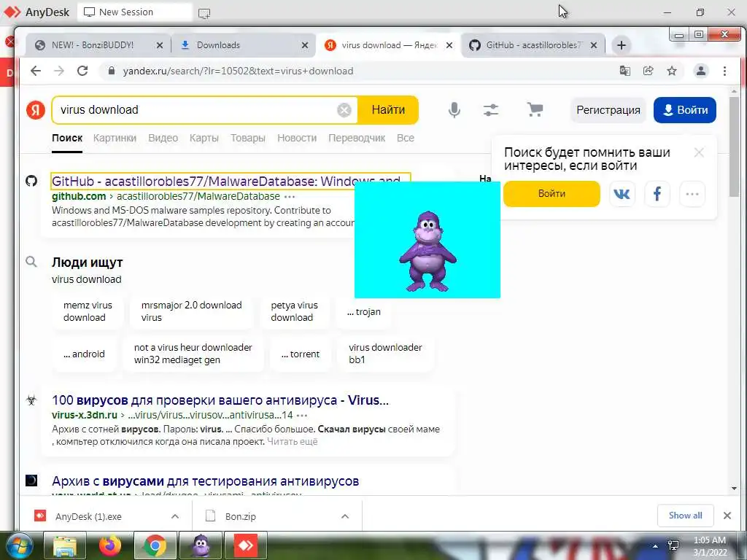Image resolution: width=747 pixels, height=560 pixels.
Task: Open AnyDesk new session tab plus icon
Action: coord(204,13)
